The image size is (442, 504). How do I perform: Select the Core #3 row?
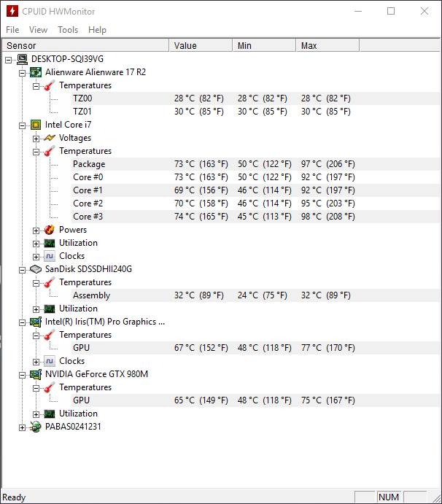click(x=256, y=217)
